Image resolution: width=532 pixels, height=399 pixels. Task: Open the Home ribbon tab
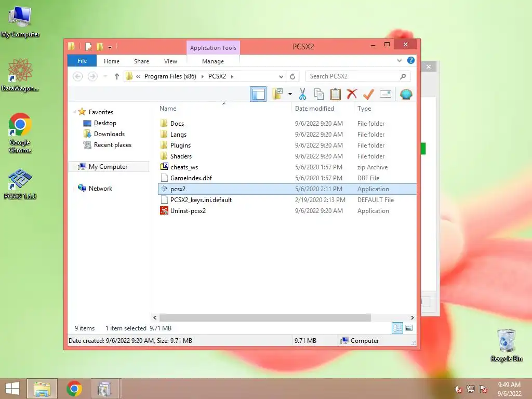click(112, 61)
